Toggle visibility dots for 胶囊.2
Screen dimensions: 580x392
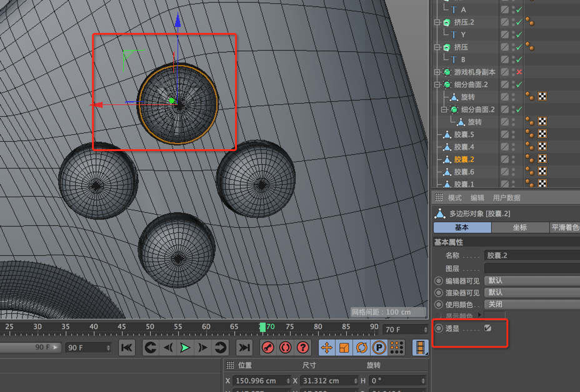coord(513,160)
